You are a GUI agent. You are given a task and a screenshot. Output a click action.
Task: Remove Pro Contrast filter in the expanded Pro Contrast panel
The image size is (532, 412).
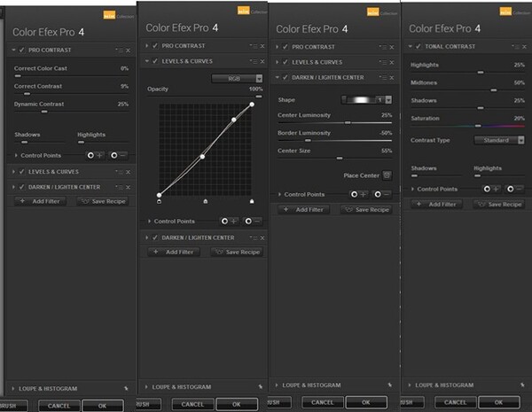coord(128,51)
